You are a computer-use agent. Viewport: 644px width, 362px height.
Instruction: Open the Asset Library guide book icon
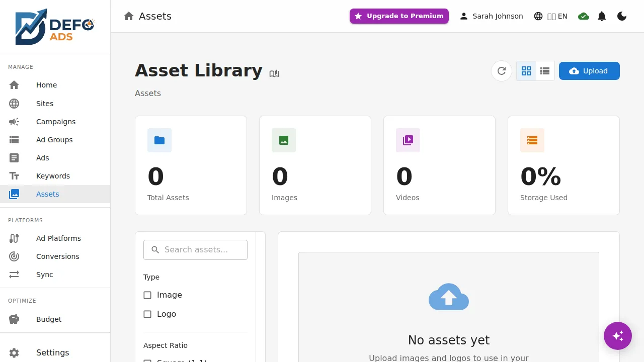(x=274, y=73)
